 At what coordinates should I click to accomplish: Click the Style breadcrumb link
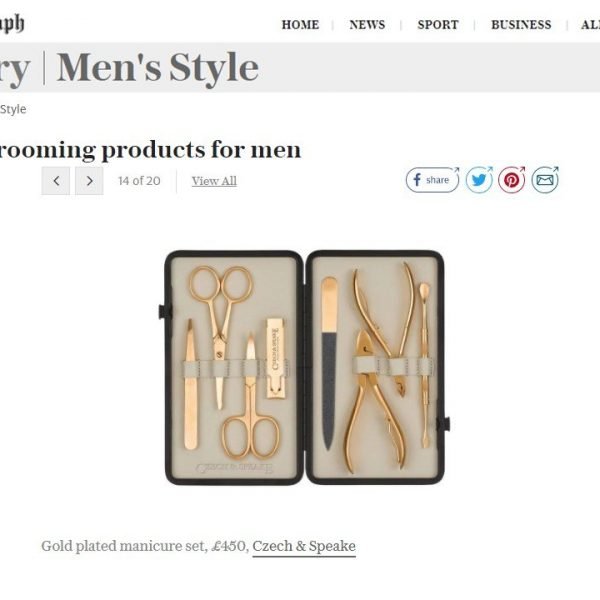(x=13, y=109)
